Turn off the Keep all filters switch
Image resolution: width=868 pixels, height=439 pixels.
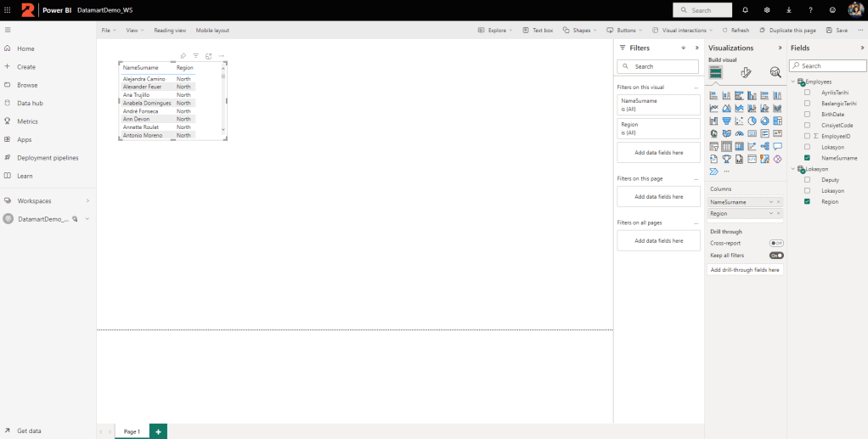click(x=776, y=255)
